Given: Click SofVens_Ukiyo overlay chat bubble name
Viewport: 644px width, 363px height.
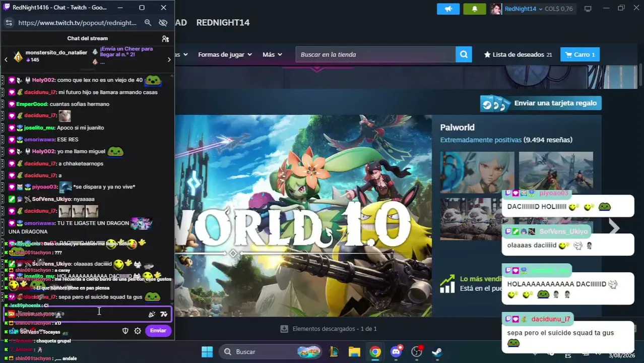Looking at the screenshot, I should [563, 231].
